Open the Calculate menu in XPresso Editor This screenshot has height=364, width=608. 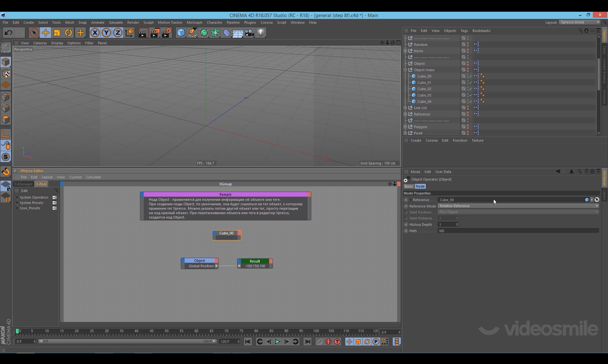tap(93, 177)
